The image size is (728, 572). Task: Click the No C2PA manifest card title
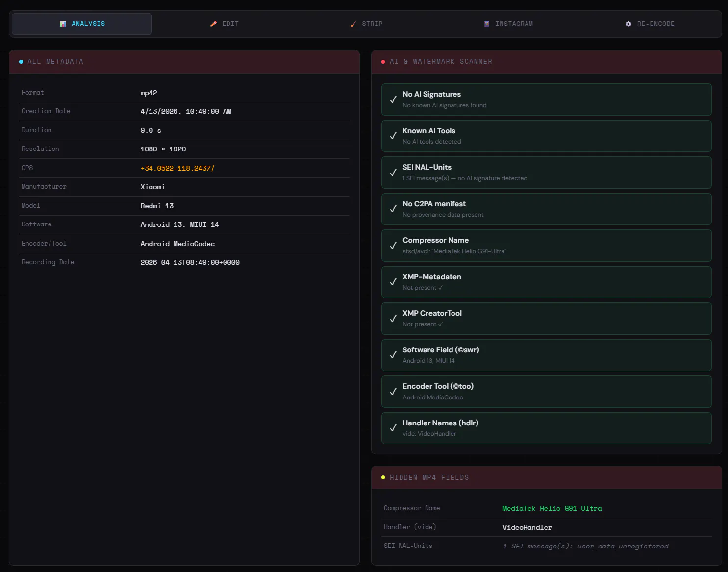tap(434, 204)
